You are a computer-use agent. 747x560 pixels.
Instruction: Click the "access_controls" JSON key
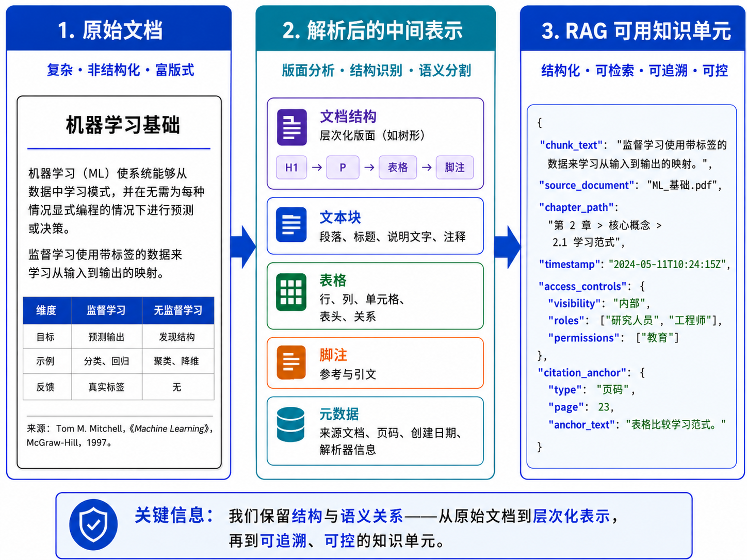click(582, 286)
